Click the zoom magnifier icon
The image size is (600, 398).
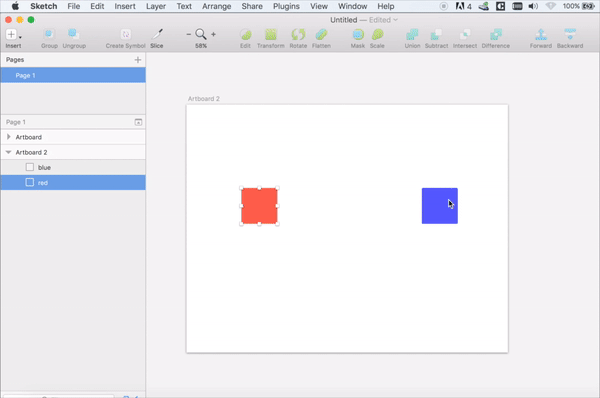coord(201,34)
